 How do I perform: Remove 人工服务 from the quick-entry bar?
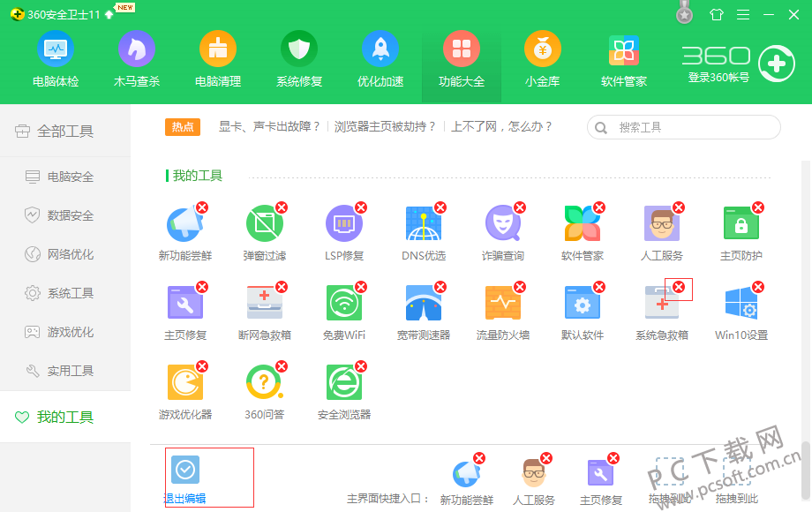[546, 458]
